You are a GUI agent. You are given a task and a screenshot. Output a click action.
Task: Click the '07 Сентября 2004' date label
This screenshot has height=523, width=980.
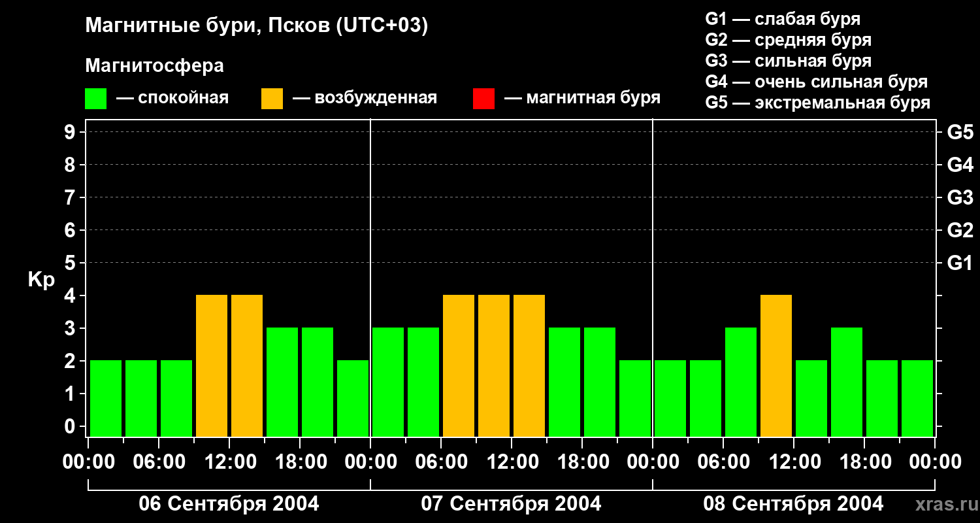click(x=511, y=504)
